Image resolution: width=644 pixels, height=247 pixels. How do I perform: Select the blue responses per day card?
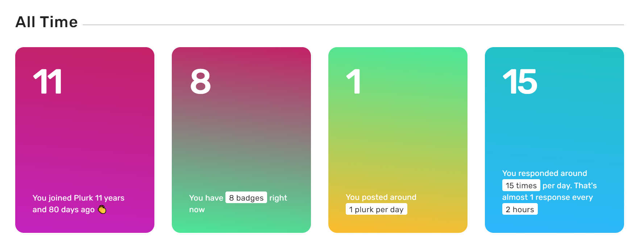point(554,140)
